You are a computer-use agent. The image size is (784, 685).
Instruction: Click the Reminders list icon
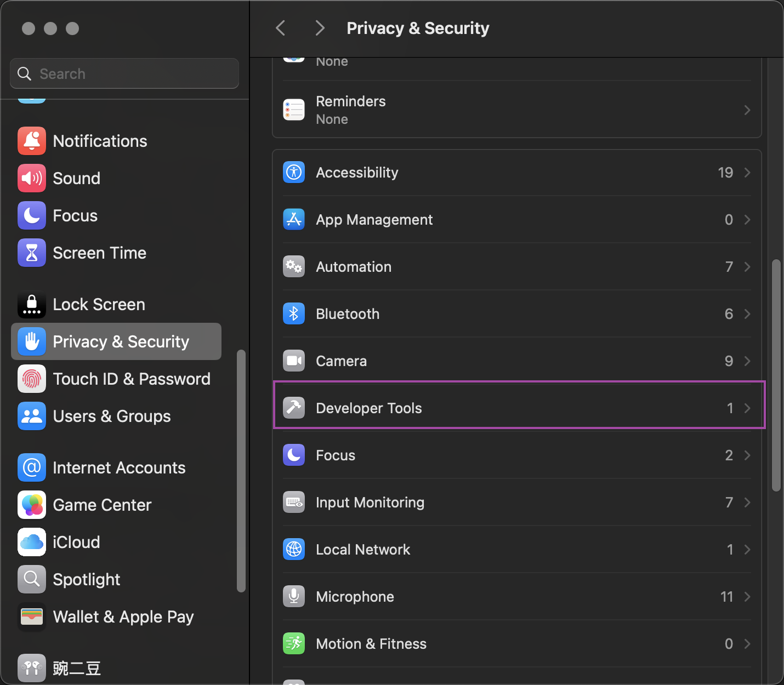point(294,110)
